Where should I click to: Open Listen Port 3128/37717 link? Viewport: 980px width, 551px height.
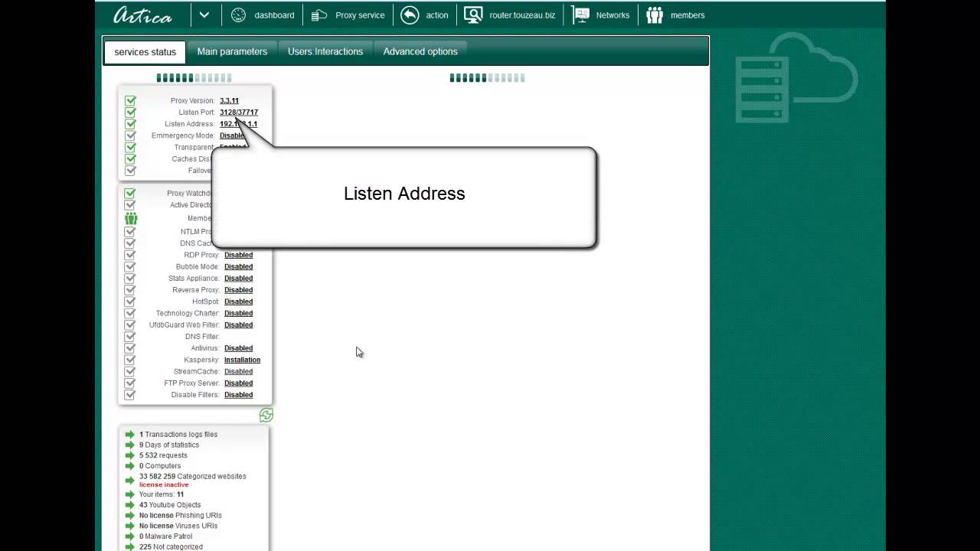[x=239, y=112]
